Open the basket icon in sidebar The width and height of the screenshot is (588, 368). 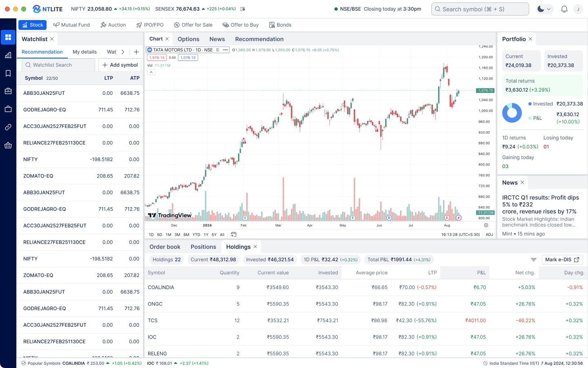[x=8, y=145]
